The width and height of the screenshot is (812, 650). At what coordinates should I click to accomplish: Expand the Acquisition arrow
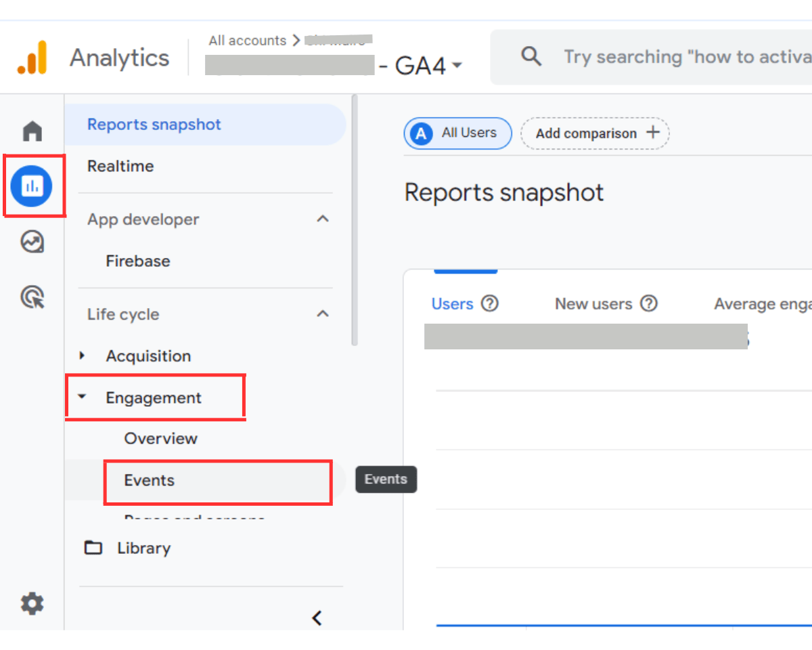[x=83, y=355]
